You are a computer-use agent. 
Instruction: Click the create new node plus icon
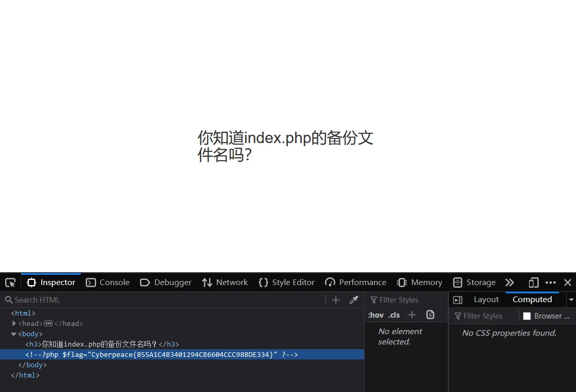coord(336,300)
